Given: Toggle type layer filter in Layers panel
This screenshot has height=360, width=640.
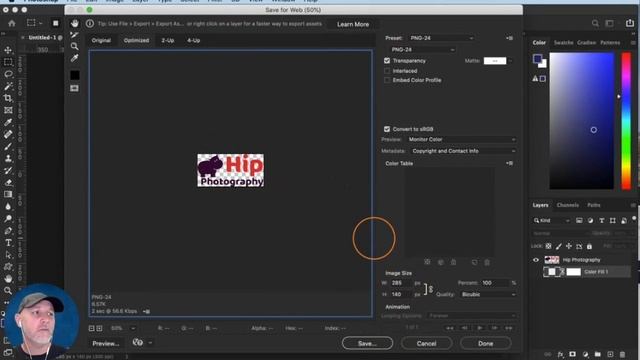Looking at the screenshot, I should (602, 220).
